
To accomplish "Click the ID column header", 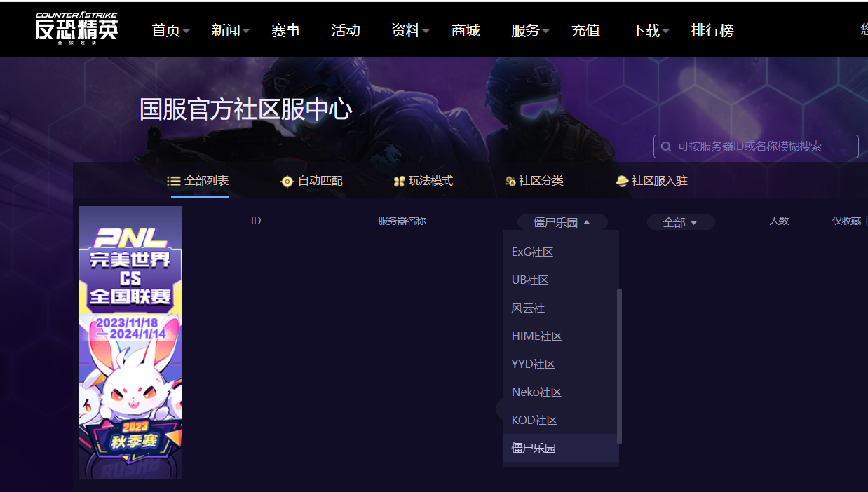I will click(x=256, y=221).
